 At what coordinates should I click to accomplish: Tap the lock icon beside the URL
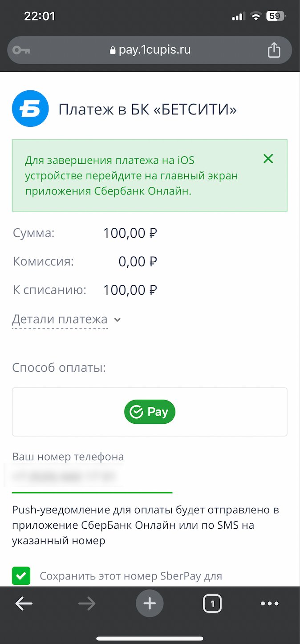(x=113, y=50)
